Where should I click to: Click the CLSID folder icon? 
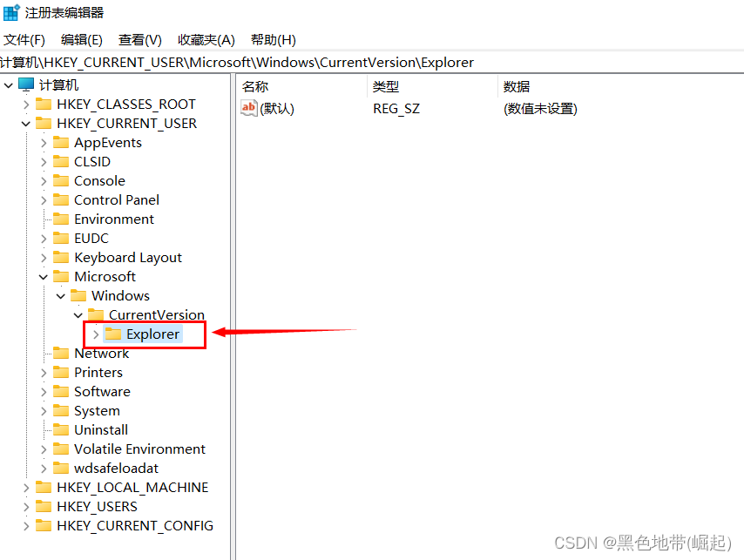[61, 162]
